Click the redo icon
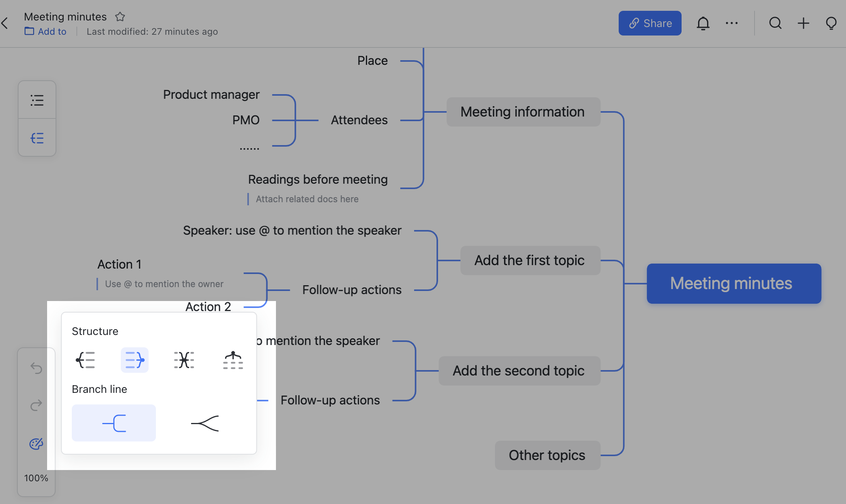 tap(36, 406)
